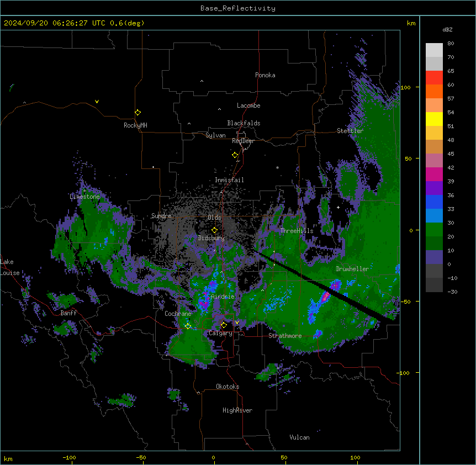Click the Base_Reflectivity title text
The image size is (476, 465).
[238, 8]
